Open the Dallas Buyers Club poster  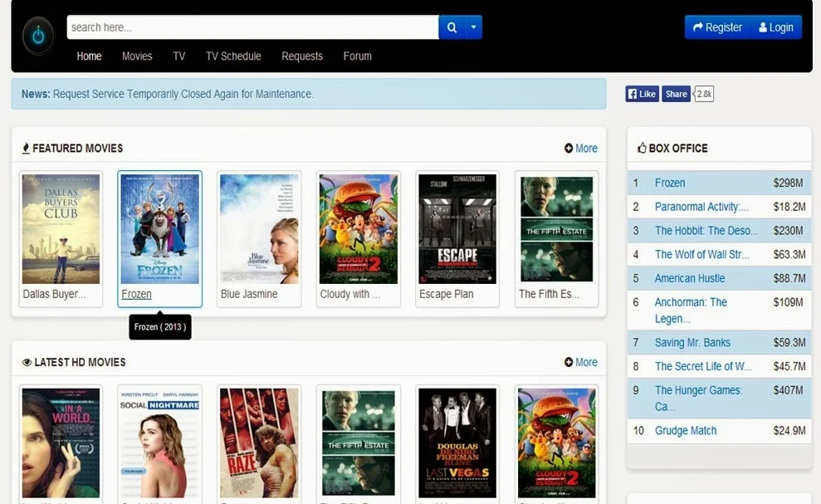(x=61, y=229)
